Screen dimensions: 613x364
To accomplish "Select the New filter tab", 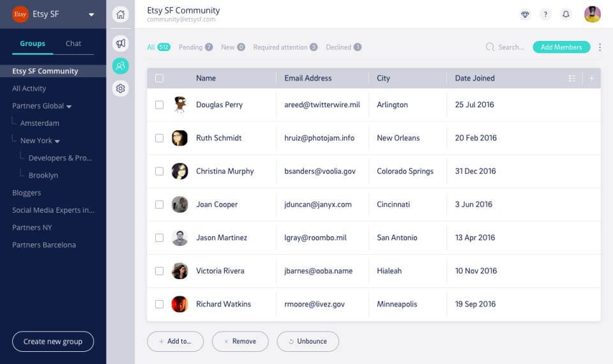I will pyautogui.click(x=233, y=47).
